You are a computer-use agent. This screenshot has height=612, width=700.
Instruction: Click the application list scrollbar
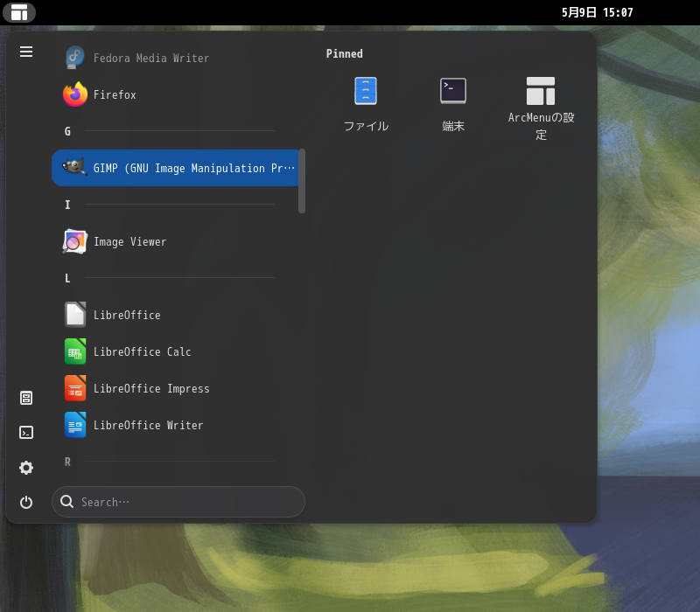[302, 181]
